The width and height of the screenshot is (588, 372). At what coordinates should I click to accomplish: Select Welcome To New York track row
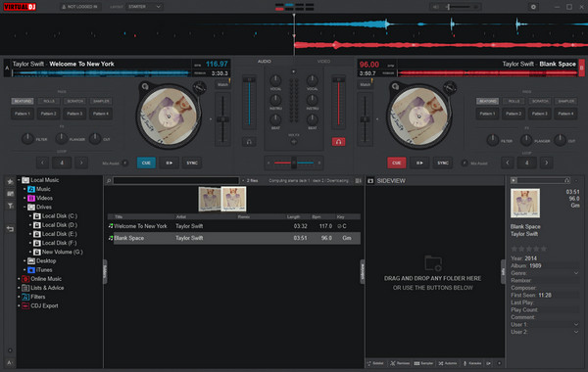[x=233, y=226]
